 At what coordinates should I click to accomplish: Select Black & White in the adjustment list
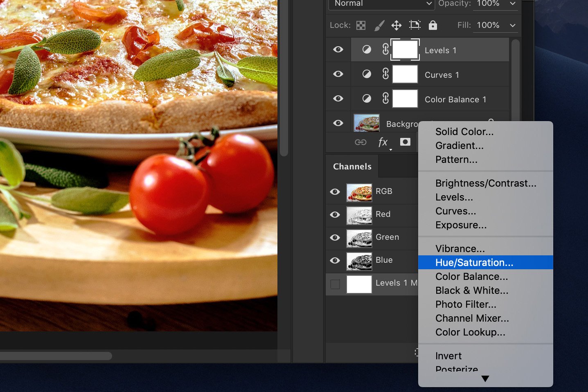point(471,290)
